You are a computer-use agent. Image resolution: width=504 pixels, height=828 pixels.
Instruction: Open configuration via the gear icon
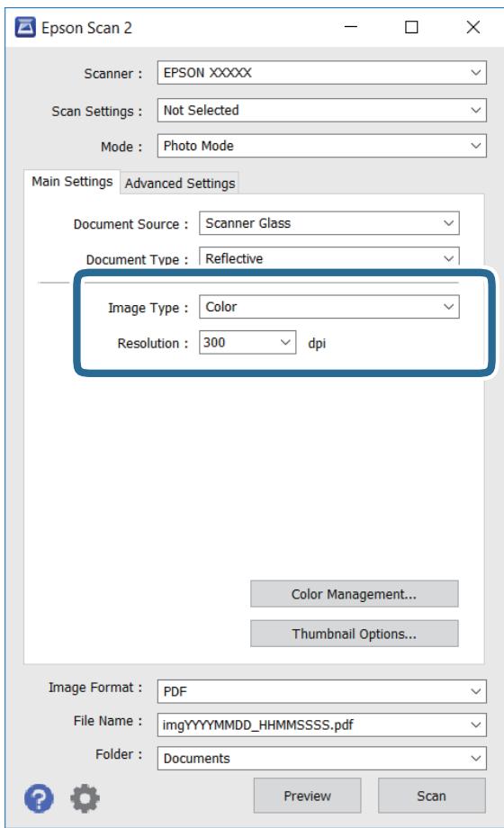pos(85,798)
